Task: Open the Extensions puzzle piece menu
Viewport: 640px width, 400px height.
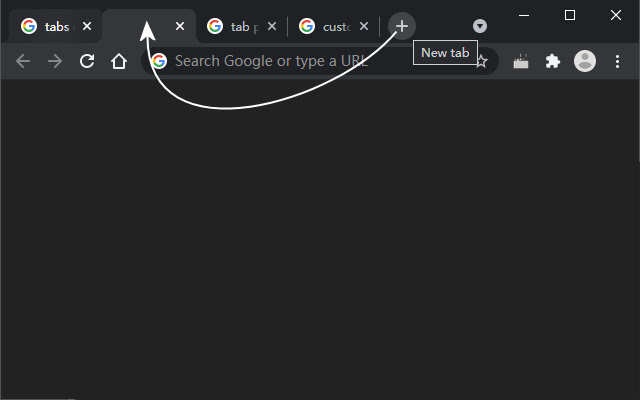Action: click(552, 61)
